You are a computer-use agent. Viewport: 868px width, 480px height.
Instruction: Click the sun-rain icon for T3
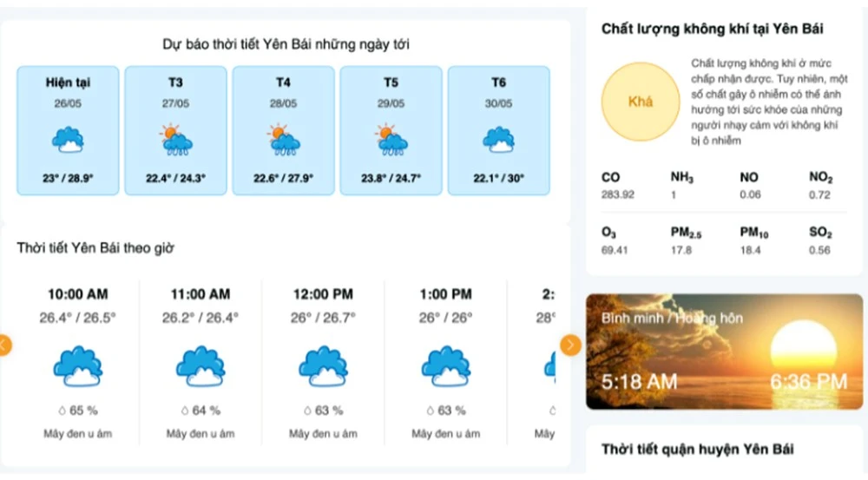click(x=175, y=140)
